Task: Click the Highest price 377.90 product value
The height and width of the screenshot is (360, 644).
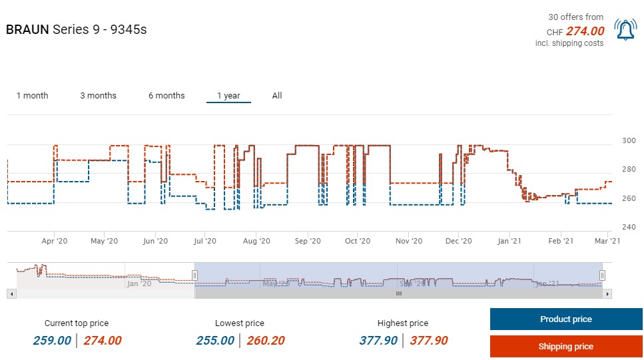Action: click(x=378, y=341)
